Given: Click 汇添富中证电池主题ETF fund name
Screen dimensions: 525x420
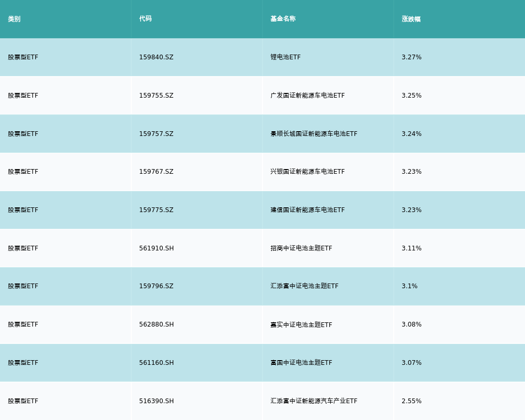Looking at the screenshot, I should coord(304,286).
